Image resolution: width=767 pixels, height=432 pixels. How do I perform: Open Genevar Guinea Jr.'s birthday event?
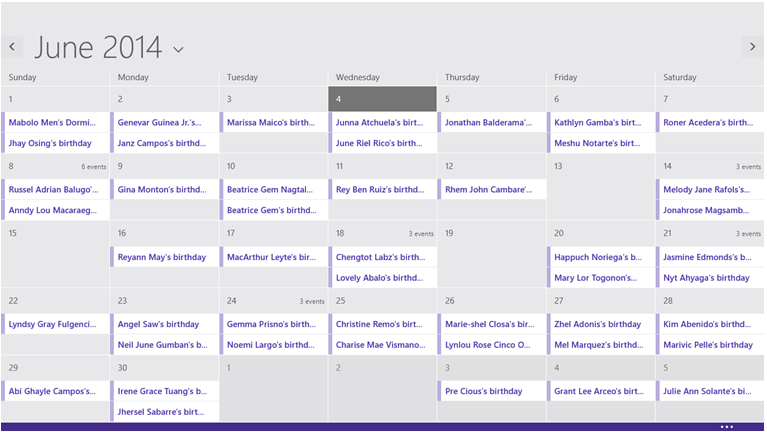163,123
